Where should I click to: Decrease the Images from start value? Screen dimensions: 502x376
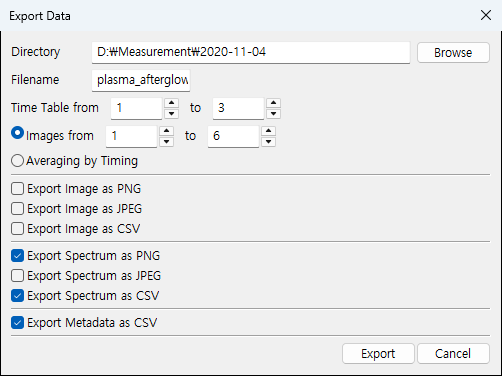coord(166,142)
